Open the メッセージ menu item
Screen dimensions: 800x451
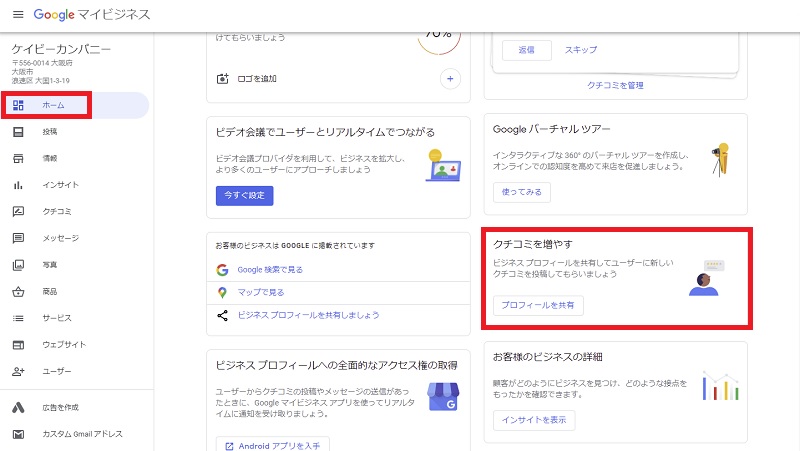[75, 238]
